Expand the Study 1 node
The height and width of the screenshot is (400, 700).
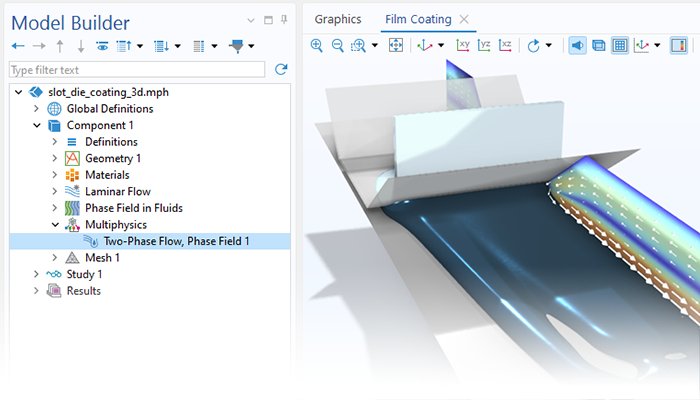(36, 274)
